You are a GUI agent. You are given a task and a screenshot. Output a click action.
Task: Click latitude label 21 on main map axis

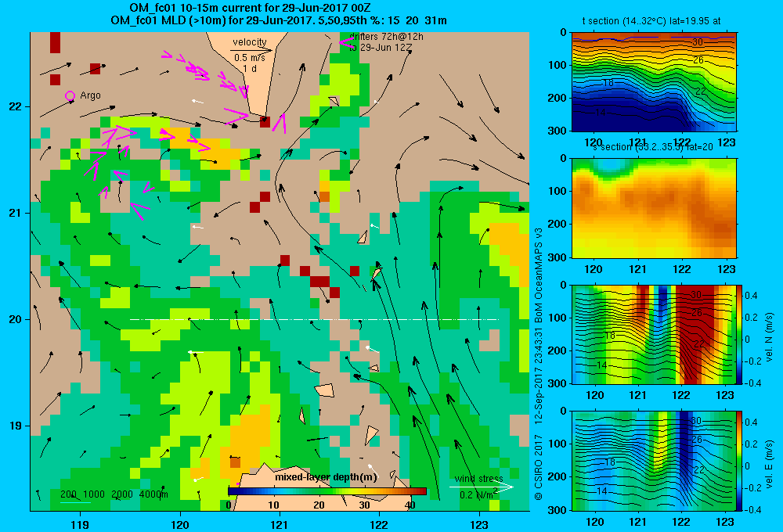click(14, 213)
